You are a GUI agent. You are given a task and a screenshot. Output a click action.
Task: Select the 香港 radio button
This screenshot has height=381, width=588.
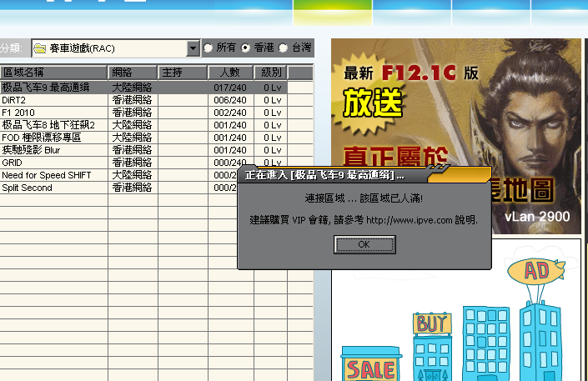[x=245, y=48]
